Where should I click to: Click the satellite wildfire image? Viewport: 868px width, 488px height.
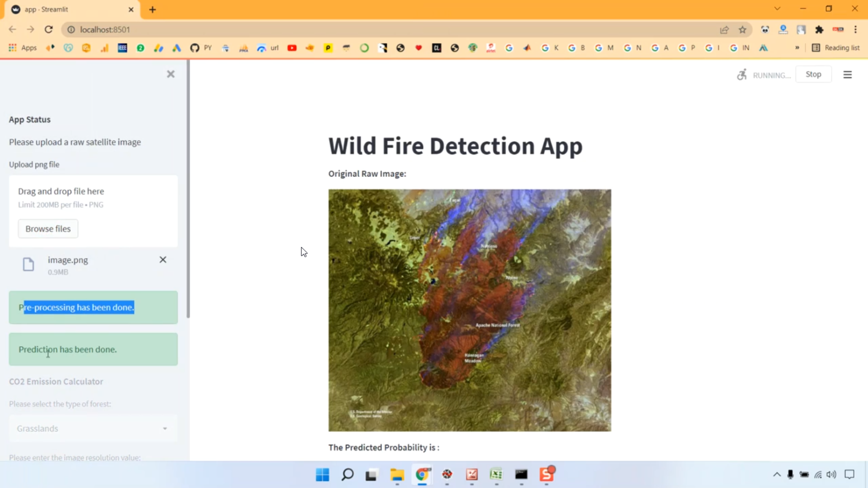pos(469,310)
